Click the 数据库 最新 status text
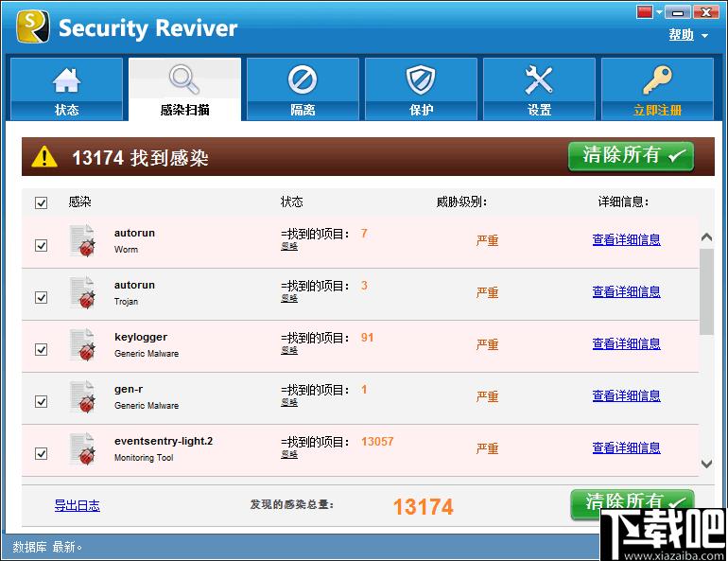Viewport: 728px width, 561px height. coord(47,547)
